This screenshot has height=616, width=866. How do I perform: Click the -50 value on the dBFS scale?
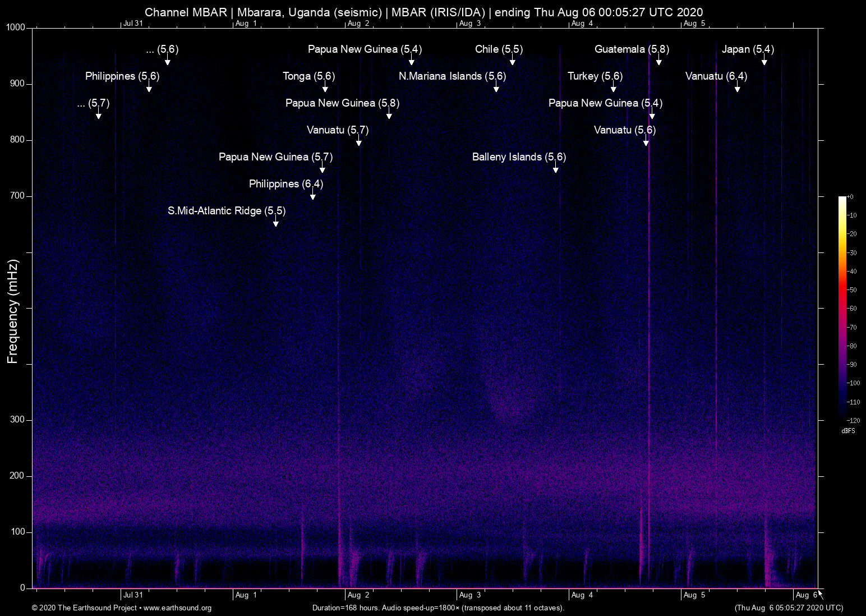click(x=852, y=290)
